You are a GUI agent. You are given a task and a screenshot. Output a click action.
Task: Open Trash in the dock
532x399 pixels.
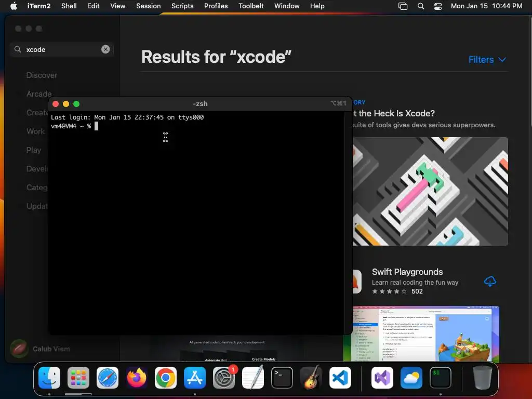483,378
